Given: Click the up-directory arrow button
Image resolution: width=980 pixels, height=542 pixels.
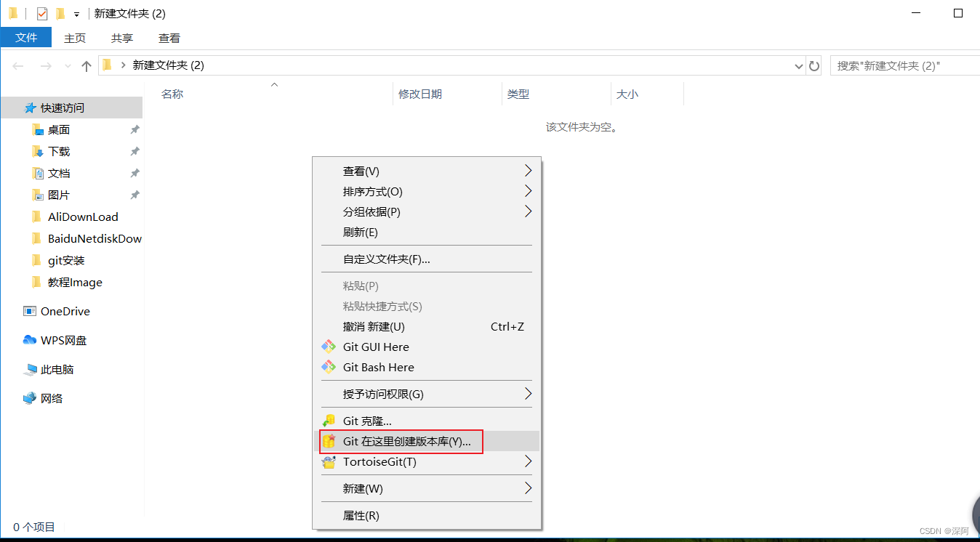Looking at the screenshot, I should click(87, 66).
